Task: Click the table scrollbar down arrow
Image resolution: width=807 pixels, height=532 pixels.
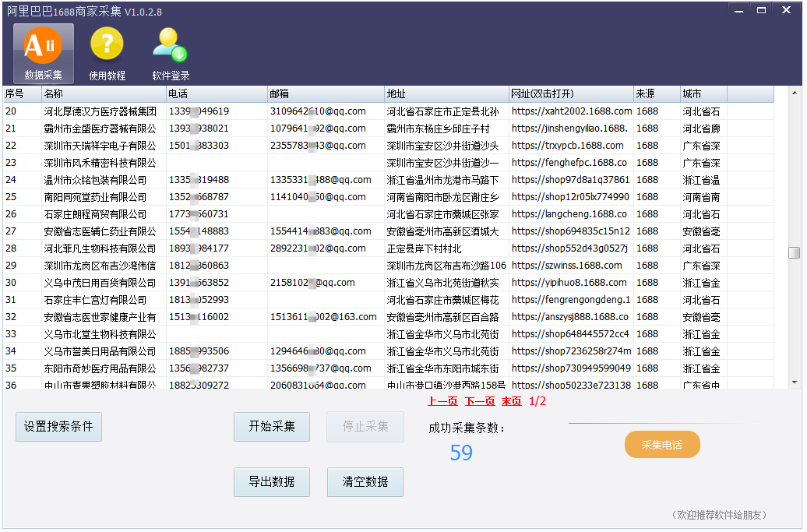Action: pyautogui.click(x=795, y=382)
